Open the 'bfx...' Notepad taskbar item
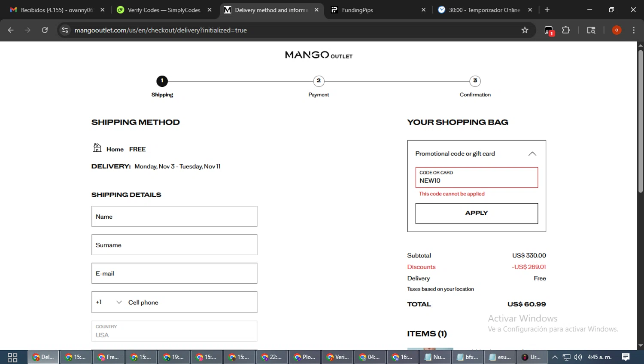This screenshot has width=644, height=364. coord(468,357)
